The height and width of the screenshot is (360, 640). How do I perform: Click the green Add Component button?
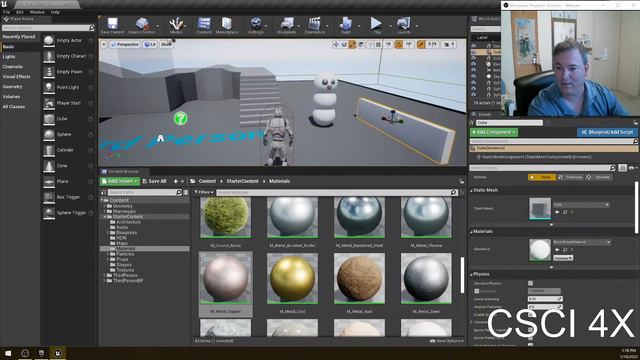[494, 132]
